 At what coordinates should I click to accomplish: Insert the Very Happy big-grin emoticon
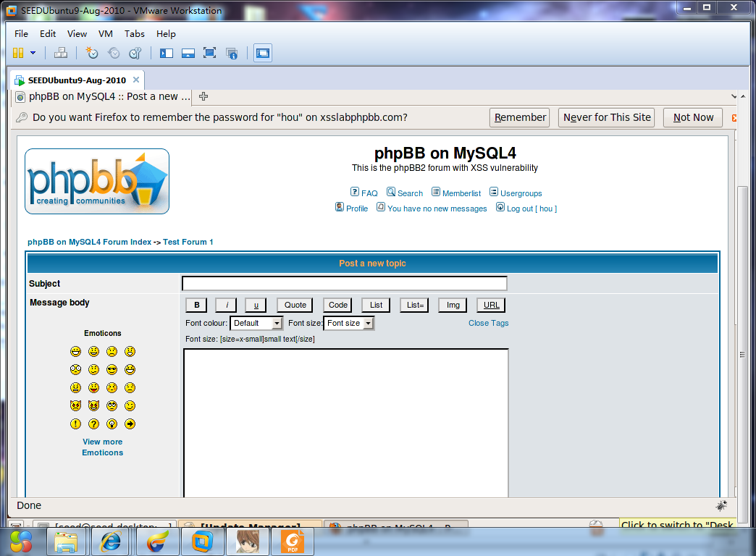tap(76, 352)
